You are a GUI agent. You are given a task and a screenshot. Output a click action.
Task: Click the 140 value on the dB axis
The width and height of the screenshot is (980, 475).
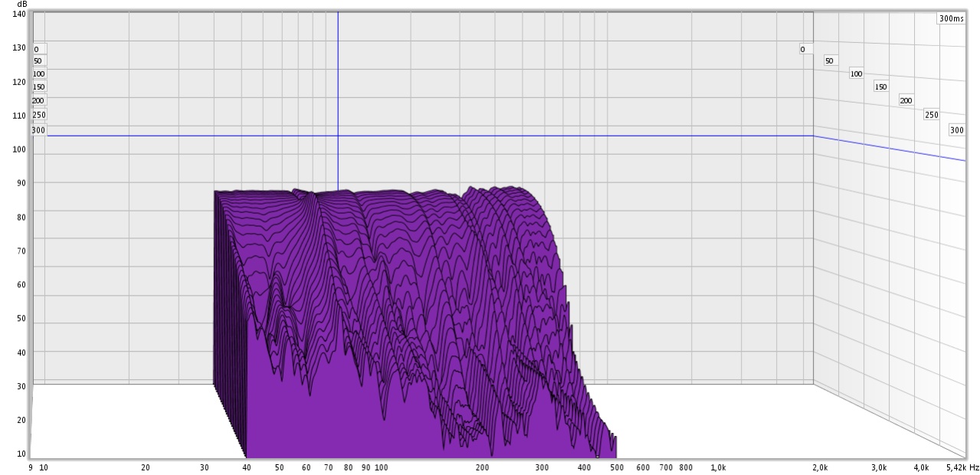(19, 14)
